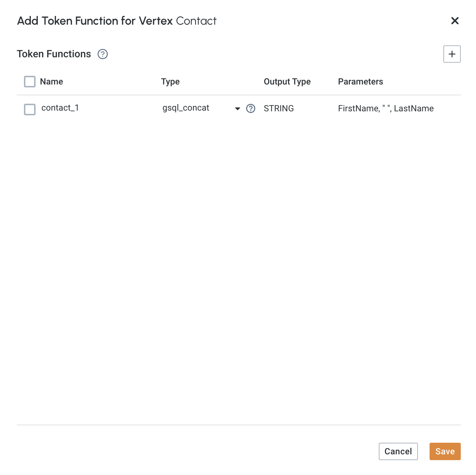Add a new token function with plus icon
476x475 pixels.
(x=452, y=54)
